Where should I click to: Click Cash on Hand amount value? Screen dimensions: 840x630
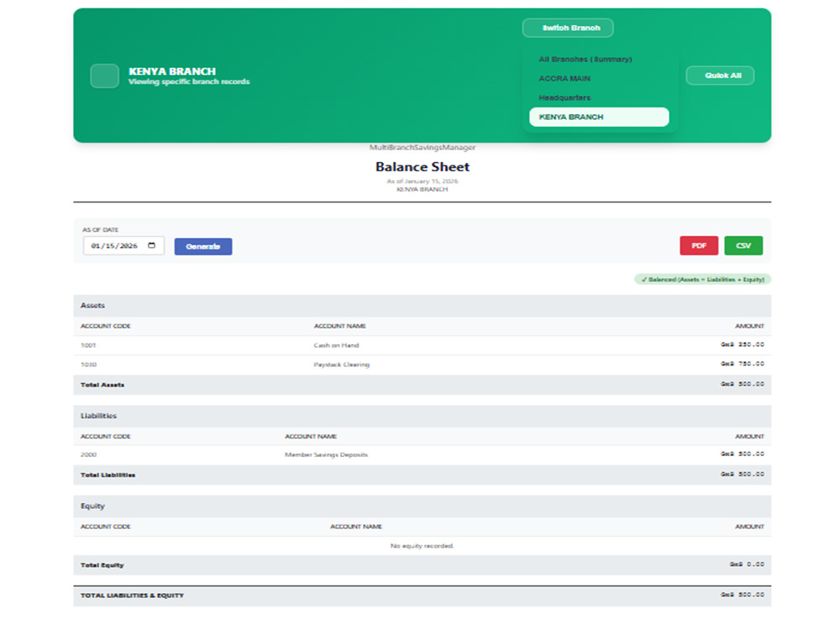pyautogui.click(x=743, y=344)
